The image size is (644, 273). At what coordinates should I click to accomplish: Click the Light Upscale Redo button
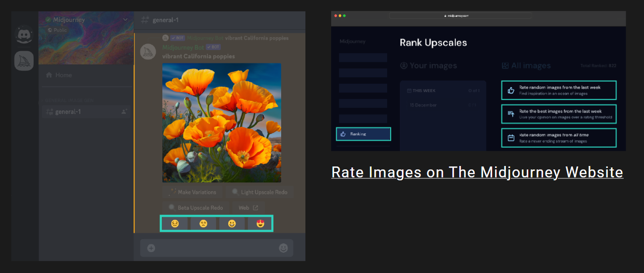pos(259,192)
